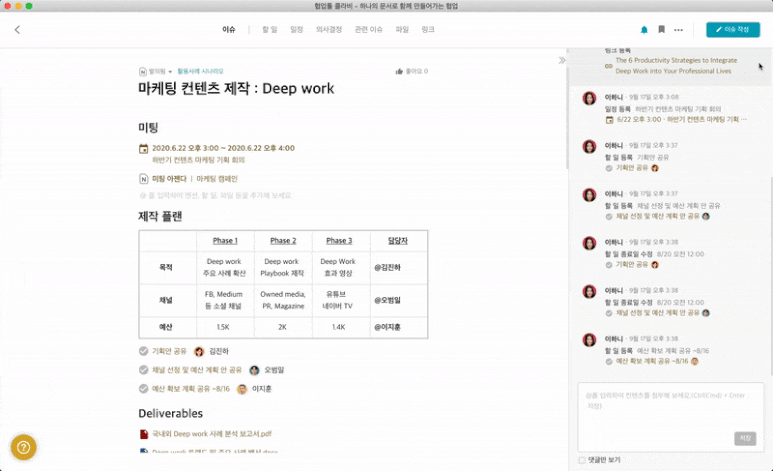Click the Deliverables heading
The image size is (773, 471).
pos(171,413)
